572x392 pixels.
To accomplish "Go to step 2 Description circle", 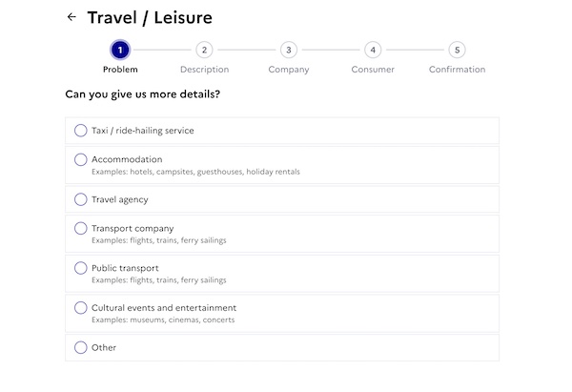I will click(x=204, y=50).
